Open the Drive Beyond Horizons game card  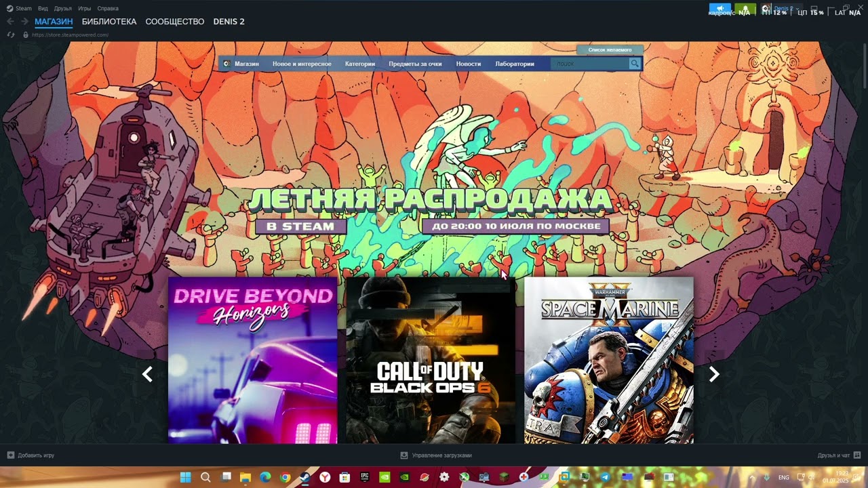coord(253,360)
